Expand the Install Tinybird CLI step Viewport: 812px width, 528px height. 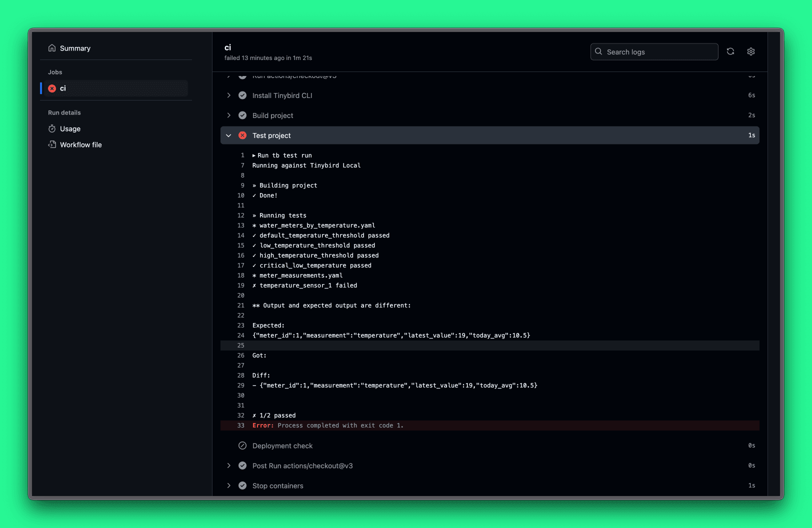(x=228, y=95)
